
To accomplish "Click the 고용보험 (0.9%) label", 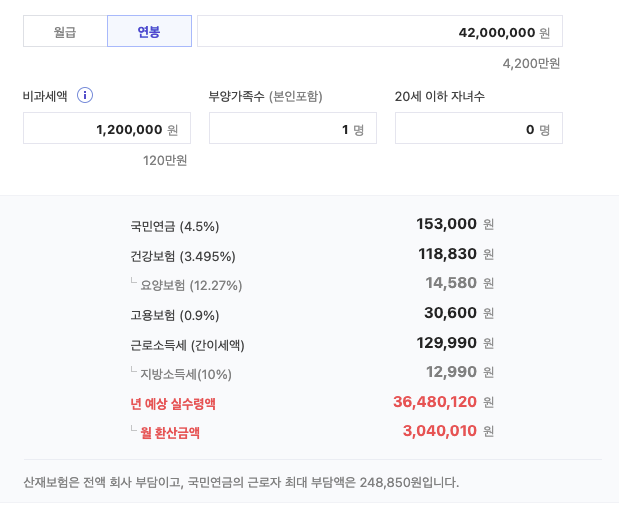I will click(x=175, y=315).
